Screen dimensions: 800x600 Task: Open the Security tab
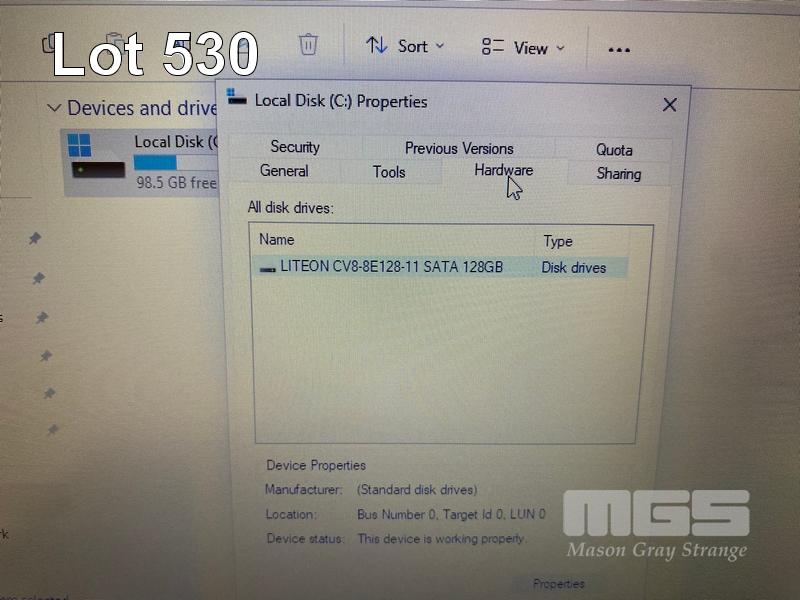click(x=295, y=147)
